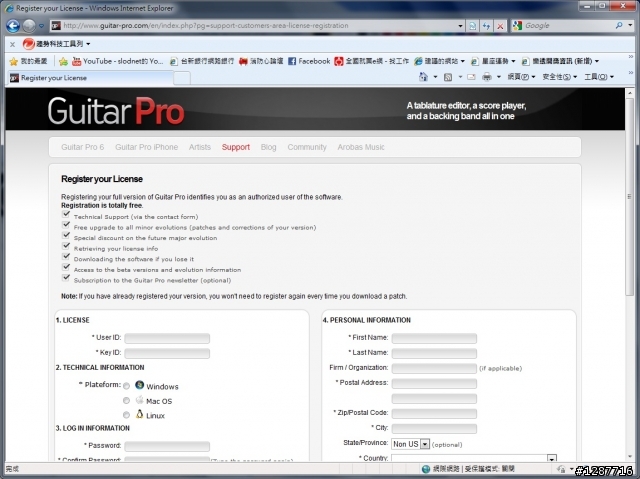Open the Guitar Pro iPhone nav item
The image size is (640, 479).
146,147
